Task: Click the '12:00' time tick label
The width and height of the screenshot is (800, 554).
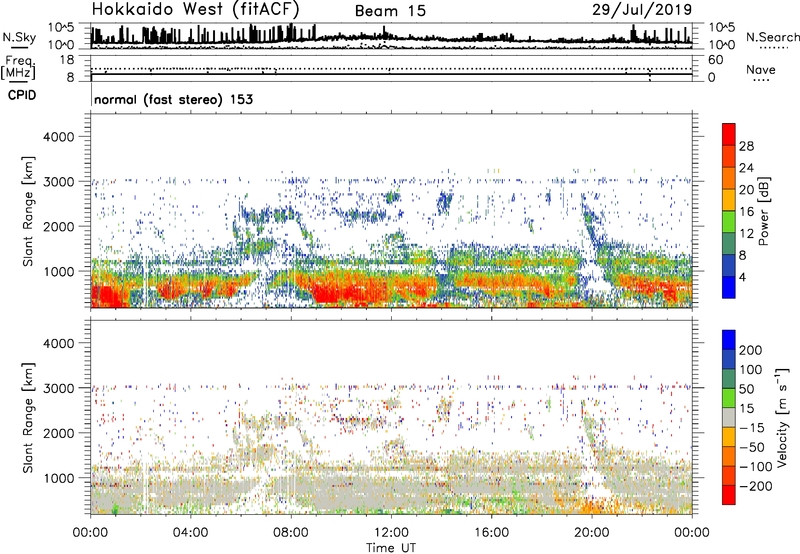Action: [391, 533]
